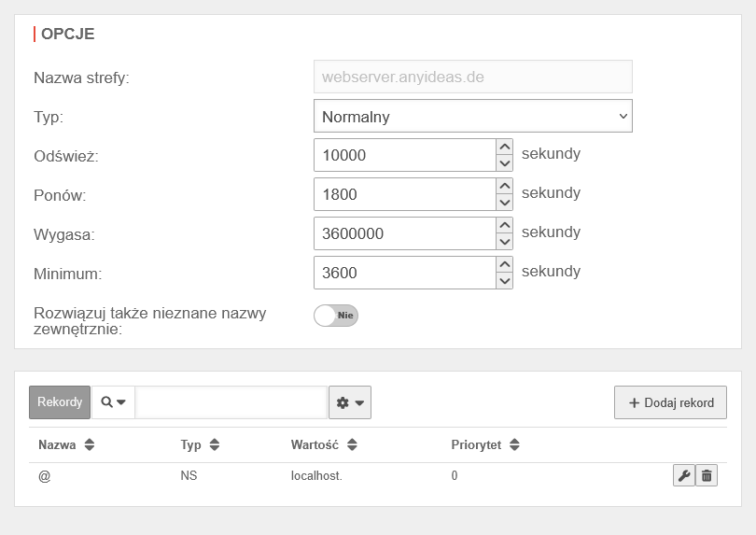Increase the Minimum value with up arrow
The image size is (756, 535).
[504, 264]
